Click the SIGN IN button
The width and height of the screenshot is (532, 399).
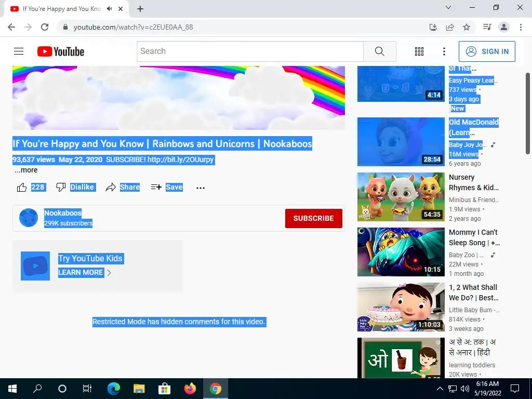[x=487, y=51]
